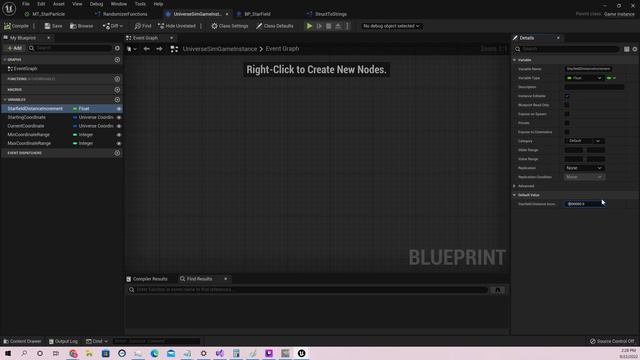Toggle eye icon for StarfieldDistanceIncrement

tap(119, 109)
